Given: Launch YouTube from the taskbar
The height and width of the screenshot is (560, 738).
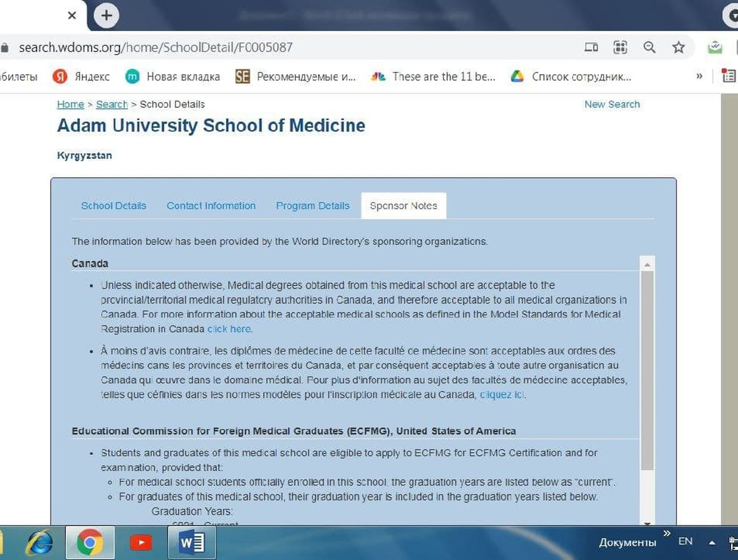Looking at the screenshot, I should [x=141, y=543].
